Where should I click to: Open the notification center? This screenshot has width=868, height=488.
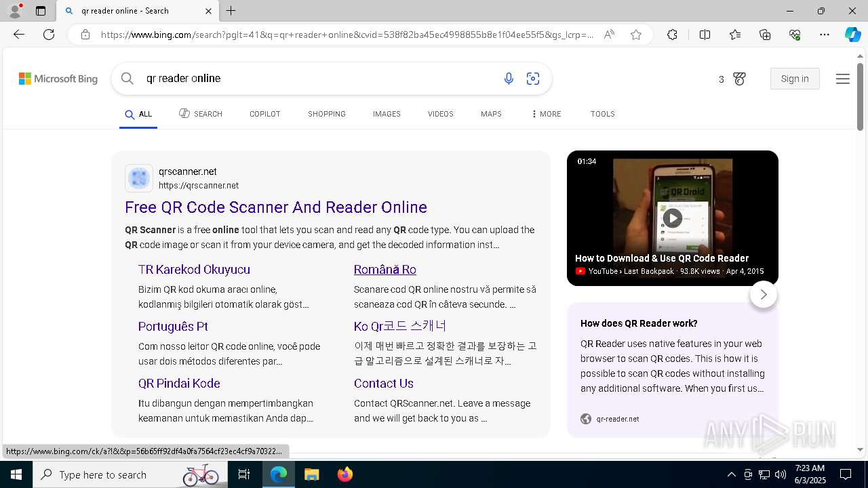coord(846,474)
